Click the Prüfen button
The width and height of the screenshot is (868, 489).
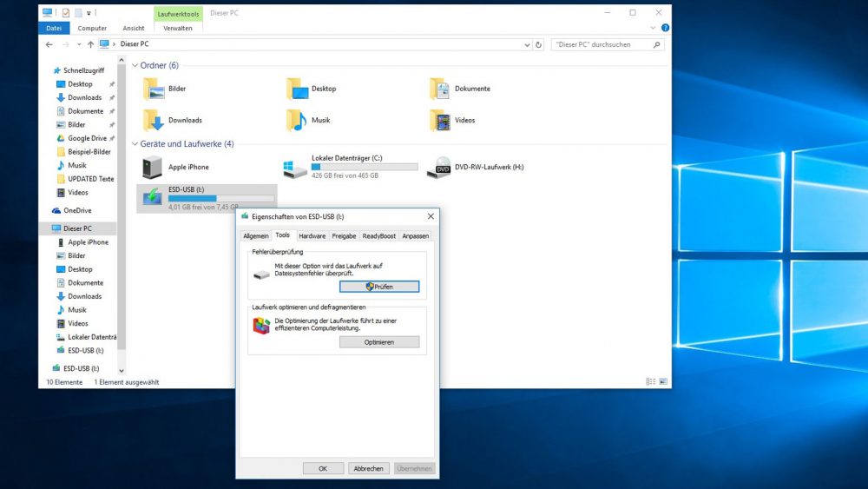point(379,287)
